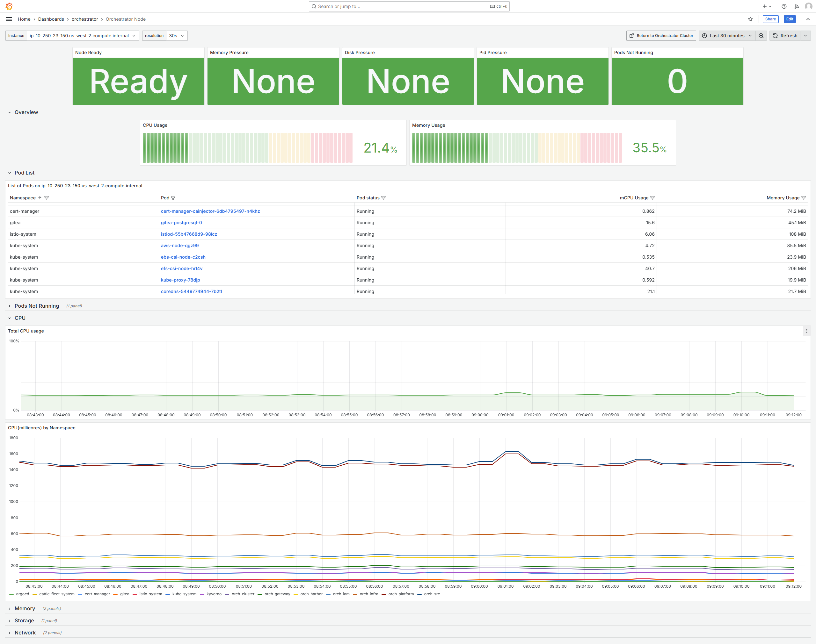
Task: Click the zoom out time range icon
Action: tap(761, 36)
